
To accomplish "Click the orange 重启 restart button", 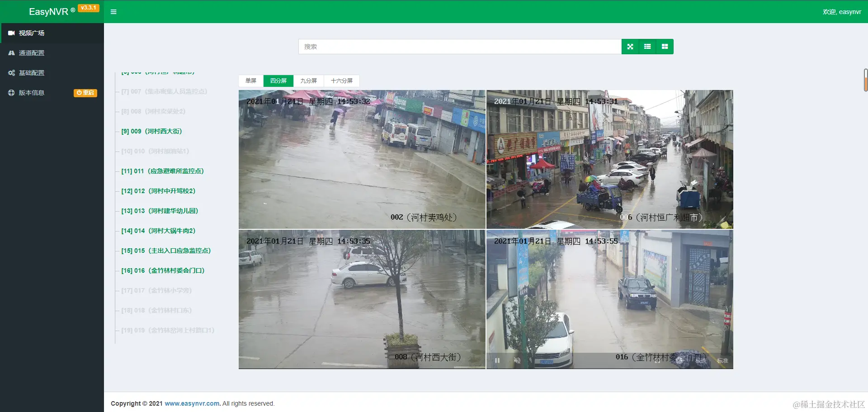I will coord(85,93).
